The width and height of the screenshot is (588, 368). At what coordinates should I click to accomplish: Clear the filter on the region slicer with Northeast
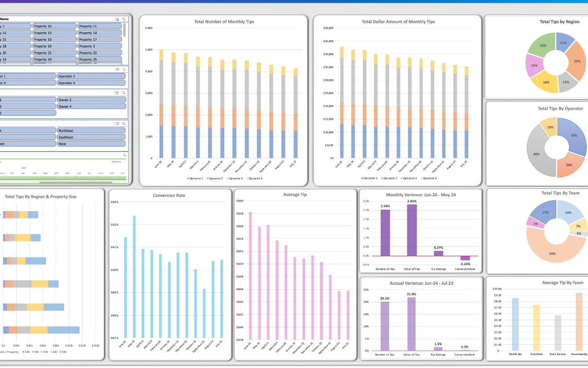tap(124, 123)
